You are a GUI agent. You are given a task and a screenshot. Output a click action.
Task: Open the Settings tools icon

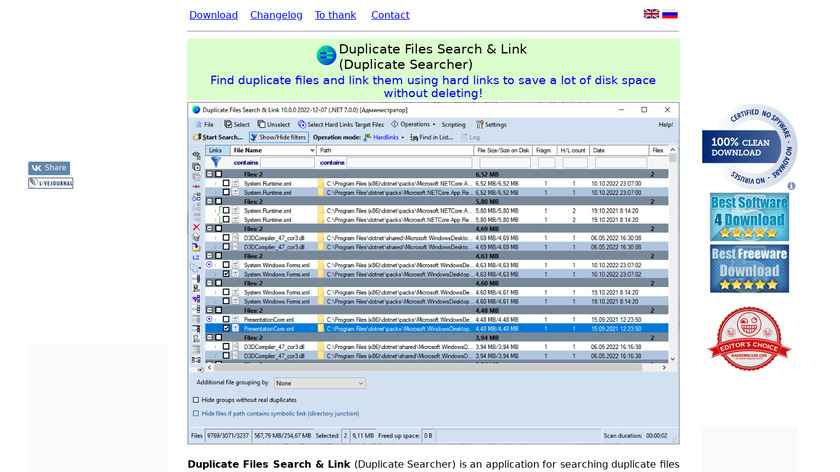479,124
